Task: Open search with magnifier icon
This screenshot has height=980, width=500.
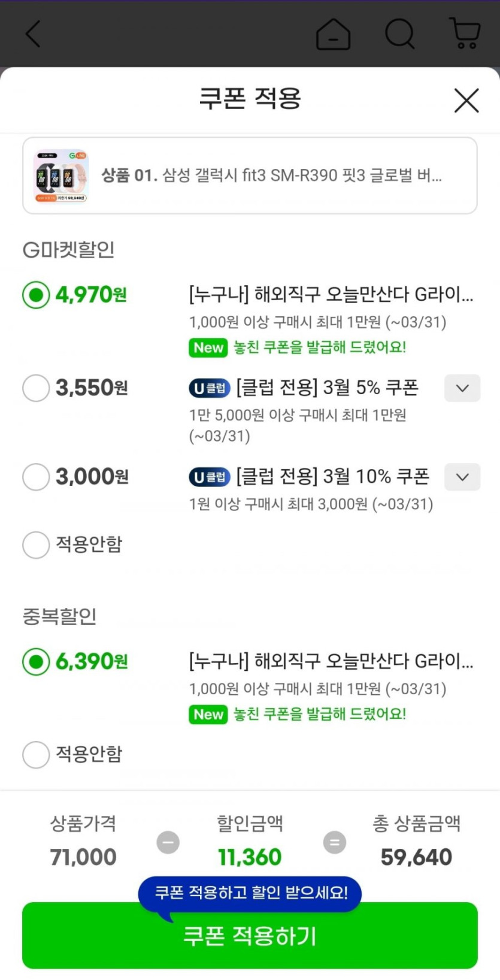Action: (x=399, y=34)
